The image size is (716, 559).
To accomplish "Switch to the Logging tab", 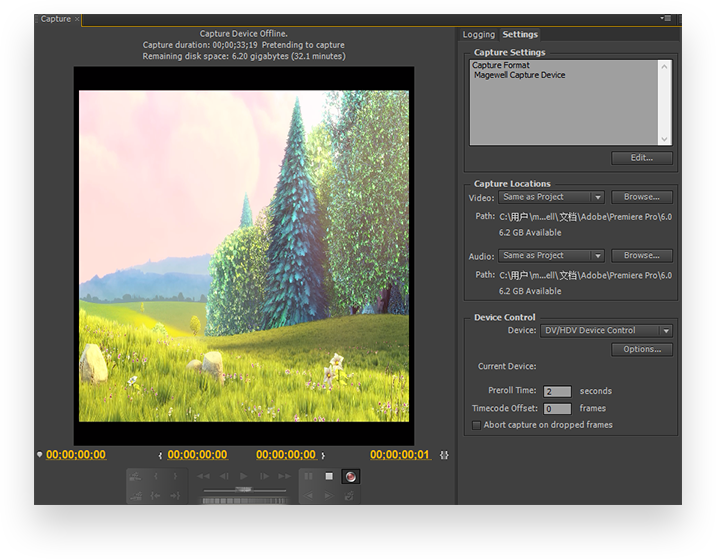I will click(478, 35).
